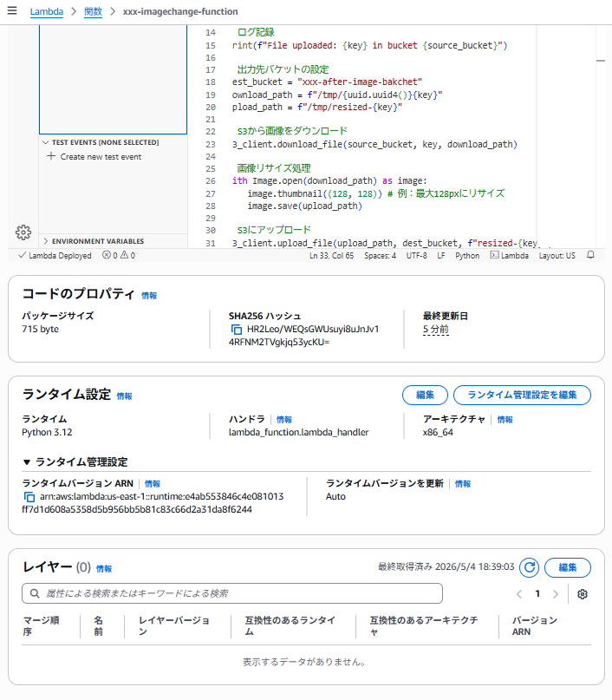Collapse the TEST EVENTS section
Viewport: 612px width, 700px height.
(45, 142)
